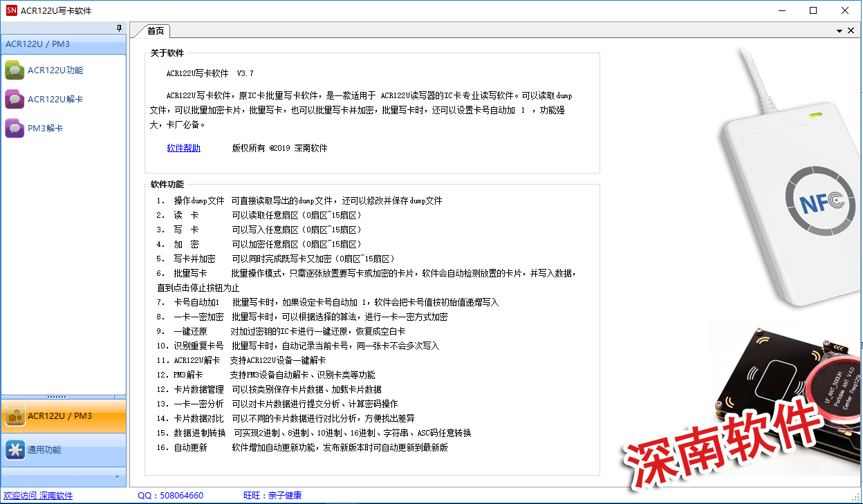This screenshot has height=504, width=863.
Task: Select feature line 2 读 卡
Action: click(259, 215)
